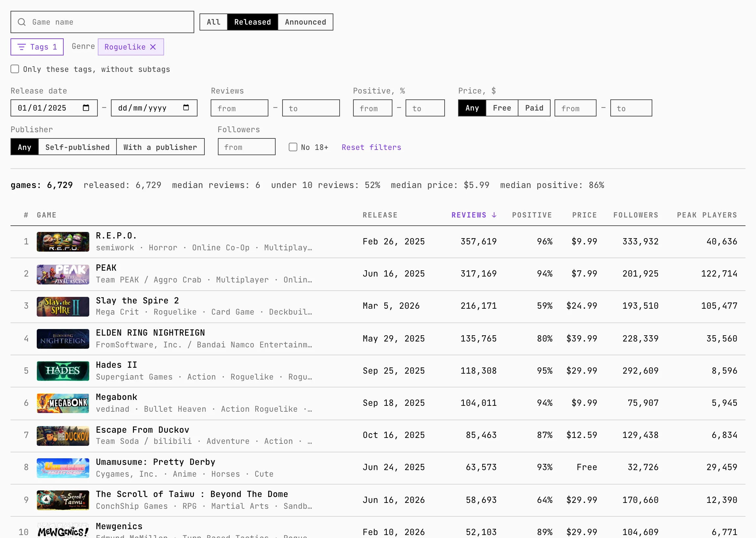The width and height of the screenshot is (756, 538).
Task: Select the Paid price option
Action: click(x=534, y=108)
